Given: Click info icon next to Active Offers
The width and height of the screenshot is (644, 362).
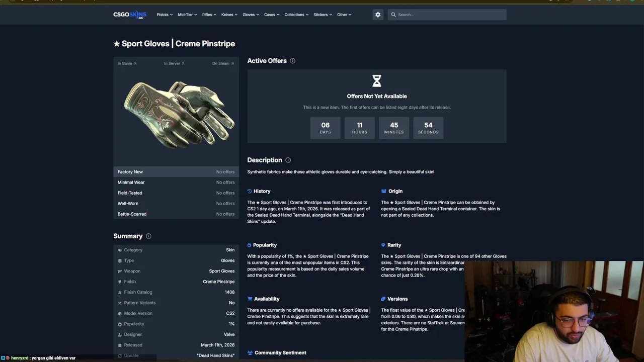Looking at the screenshot, I should [292, 61].
